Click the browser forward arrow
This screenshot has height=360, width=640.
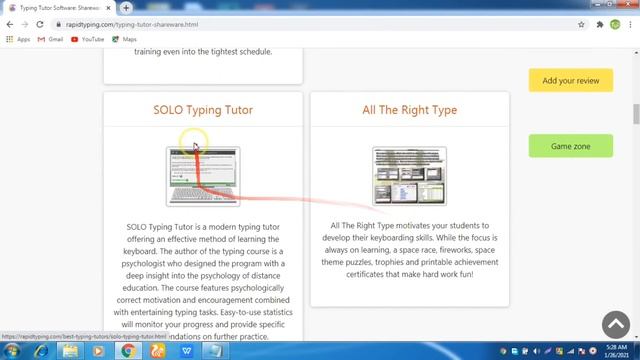25,24
